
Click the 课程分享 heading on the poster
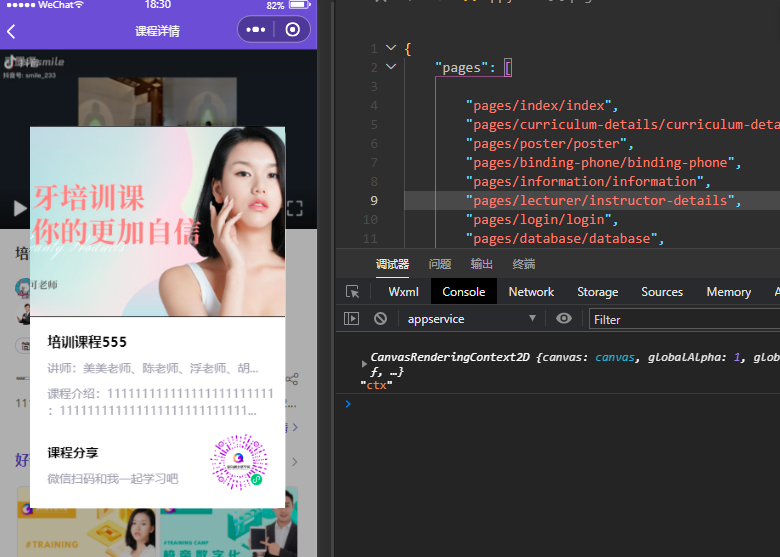pos(73,453)
